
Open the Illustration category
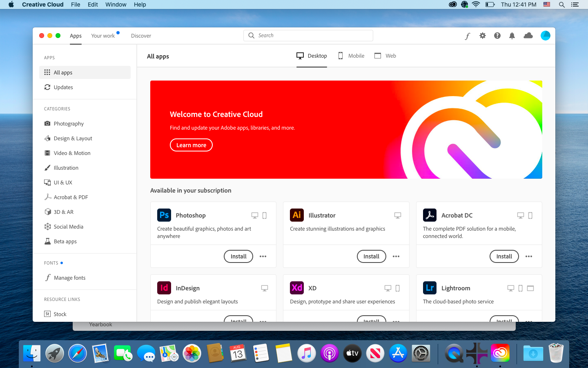pyautogui.click(x=85, y=168)
